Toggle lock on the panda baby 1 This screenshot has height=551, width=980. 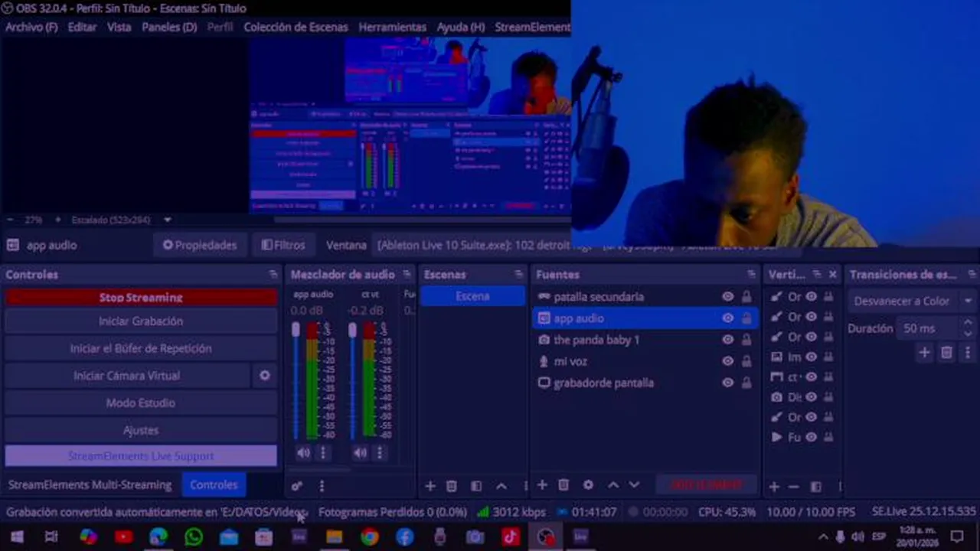click(x=746, y=340)
